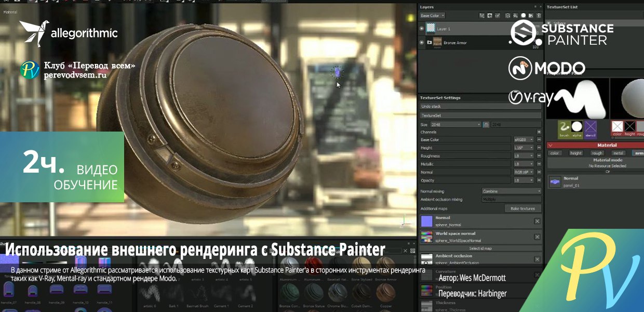The width and height of the screenshot is (644, 312).
Task: Click the Bake textures button
Action: pos(523,208)
